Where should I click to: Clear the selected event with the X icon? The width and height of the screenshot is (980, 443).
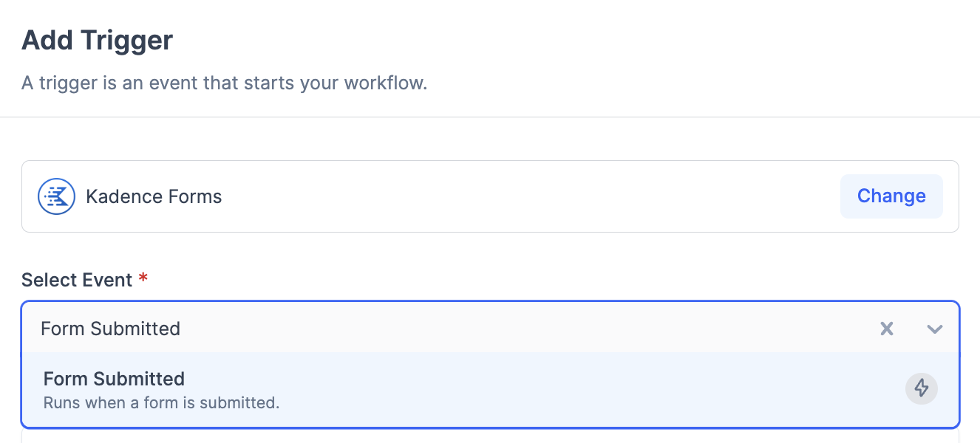tap(887, 329)
